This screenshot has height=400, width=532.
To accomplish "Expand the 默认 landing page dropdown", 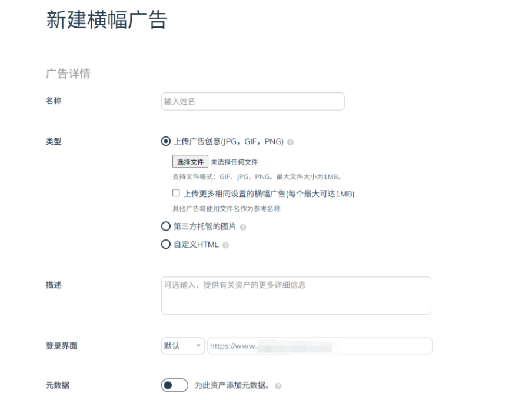I will coord(183,346).
